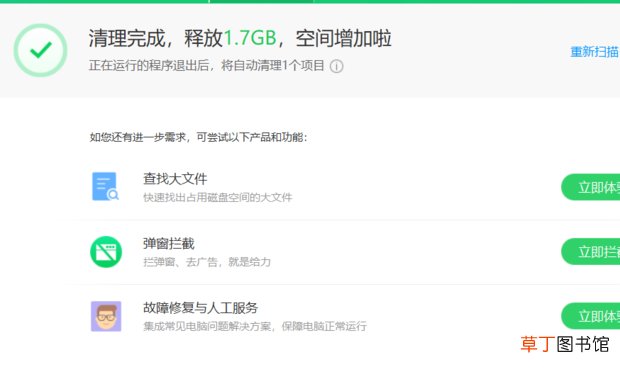
Task: Click the 立即体验 button for 查找大文件
Action: [x=590, y=187]
